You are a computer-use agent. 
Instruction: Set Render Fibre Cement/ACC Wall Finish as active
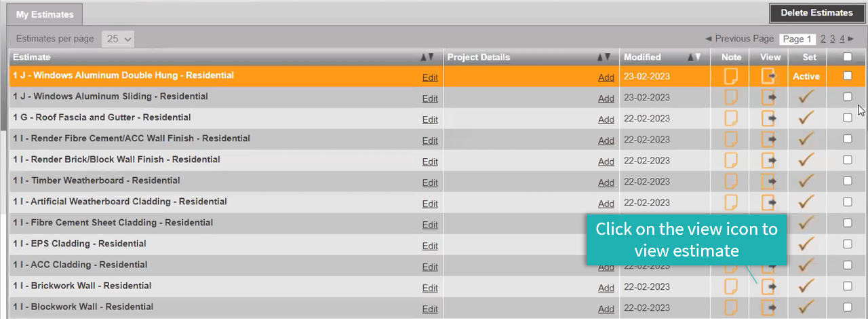[x=806, y=139]
